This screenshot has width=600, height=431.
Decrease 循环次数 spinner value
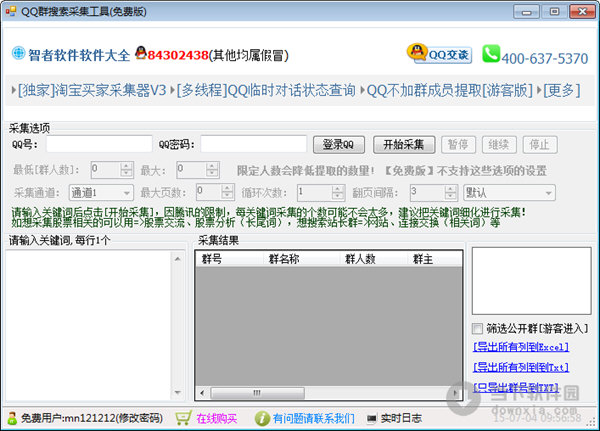338,196
